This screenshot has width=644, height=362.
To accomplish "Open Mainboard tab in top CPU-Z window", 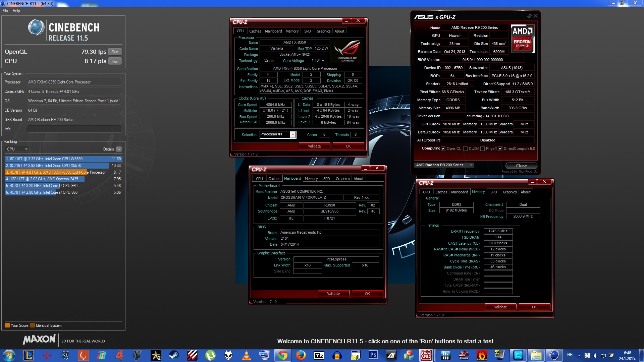I will (x=273, y=31).
